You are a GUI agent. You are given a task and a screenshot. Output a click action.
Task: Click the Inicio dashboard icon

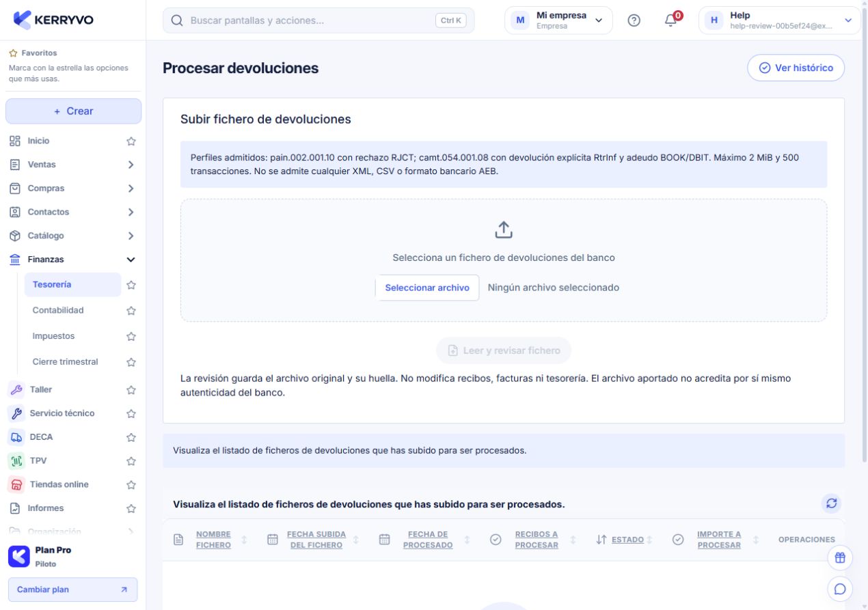tap(15, 141)
